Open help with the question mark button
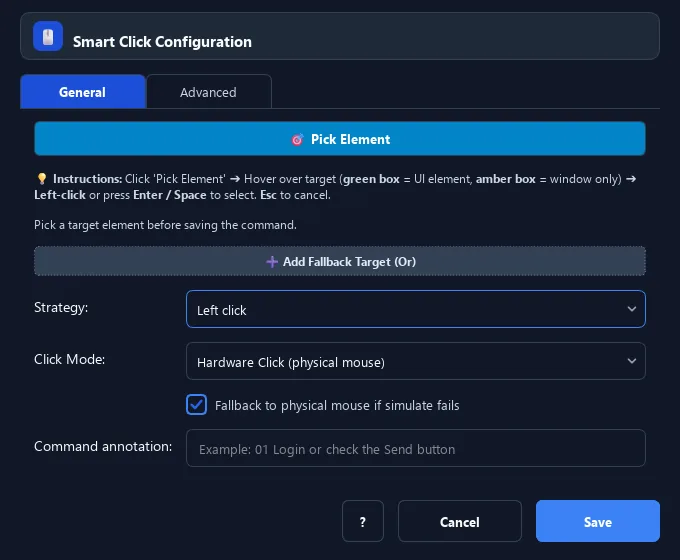This screenshot has width=680, height=560. [363, 521]
